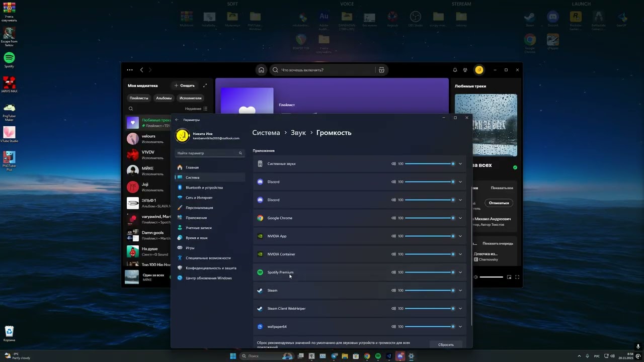Expand NVIDIA App volume options
This screenshot has width=644, height=362.
460,236
